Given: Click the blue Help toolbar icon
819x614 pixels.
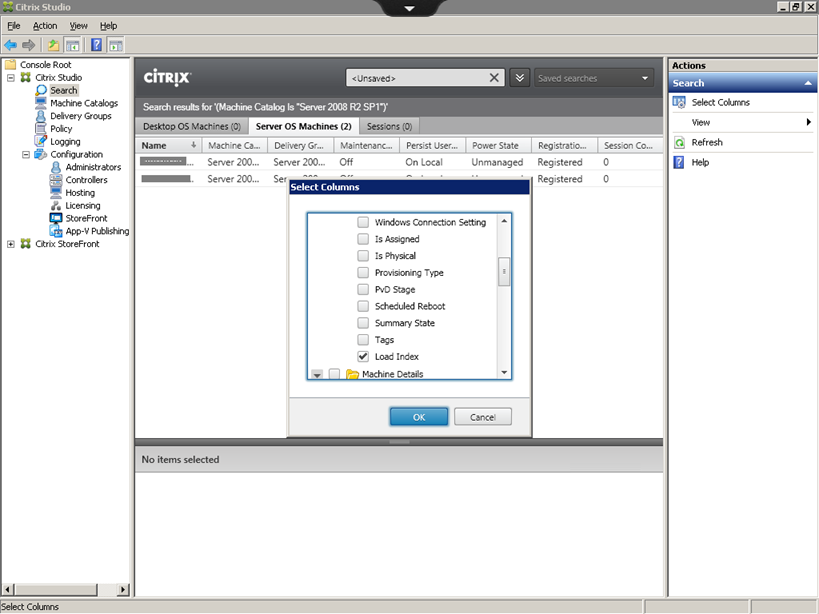Looking at the screenshot, I should coord(97,45).
